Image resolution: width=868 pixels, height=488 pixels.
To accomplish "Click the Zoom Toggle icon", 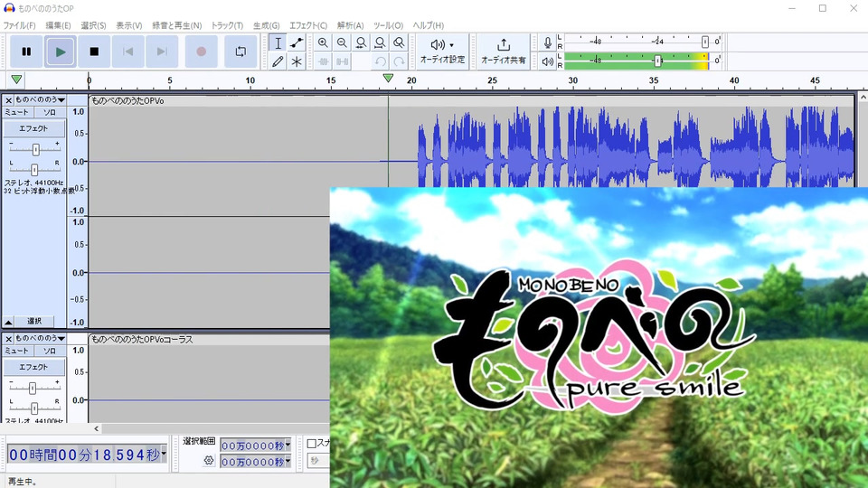I will coord(399,42).
